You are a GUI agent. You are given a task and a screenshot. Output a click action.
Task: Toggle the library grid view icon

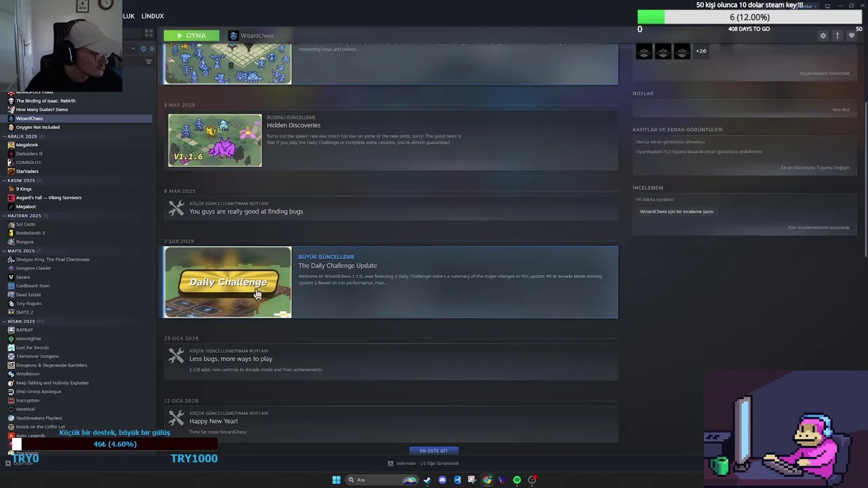149,33
